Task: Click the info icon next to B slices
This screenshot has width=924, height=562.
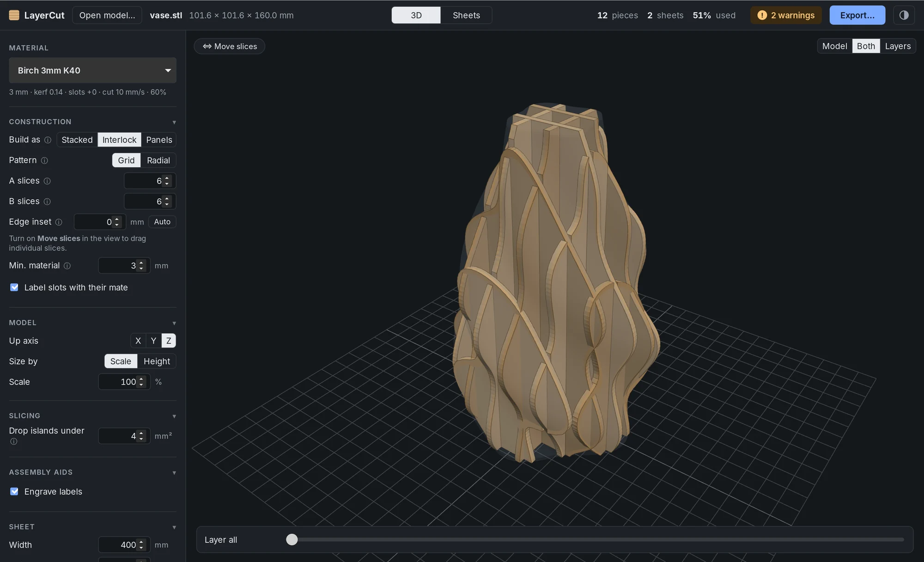Action: coord(47,202)
